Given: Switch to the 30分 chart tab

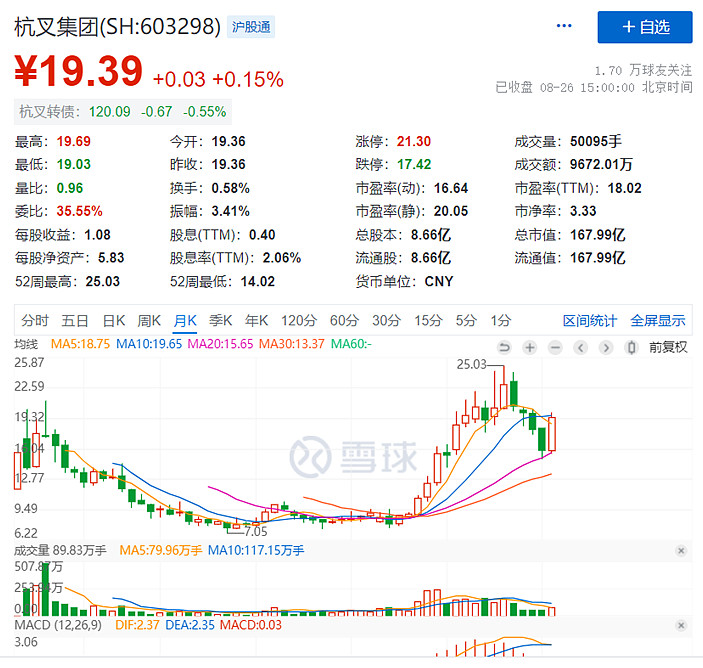Looking at the screenshot, I should coord(386,321).
